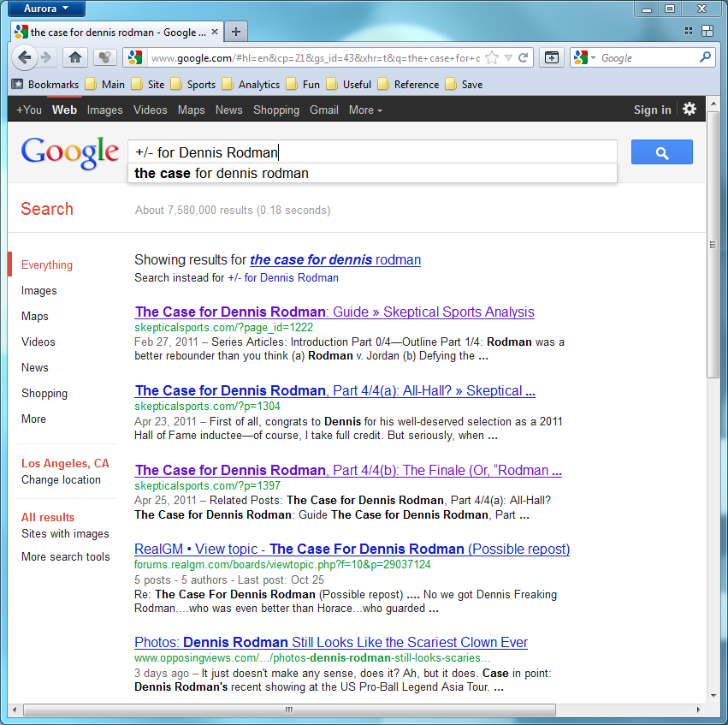
Task: Open the Aurora application menu
Action: tap(46, 9)
